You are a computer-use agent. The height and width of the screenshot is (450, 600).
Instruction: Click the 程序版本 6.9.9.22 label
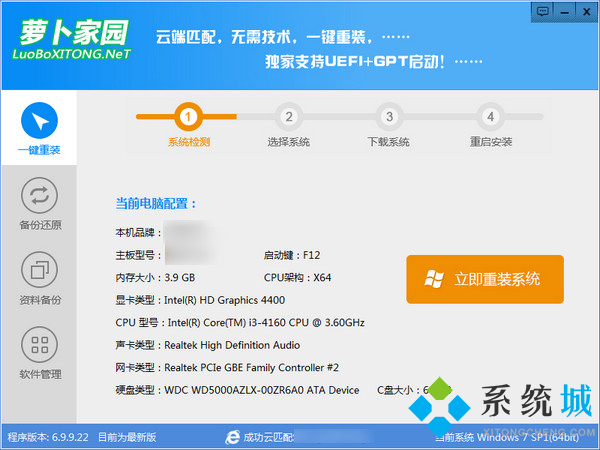point(49,437)
